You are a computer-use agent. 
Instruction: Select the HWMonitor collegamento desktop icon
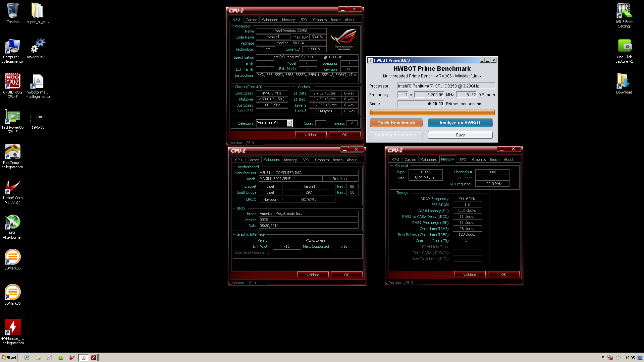(12, 332)
